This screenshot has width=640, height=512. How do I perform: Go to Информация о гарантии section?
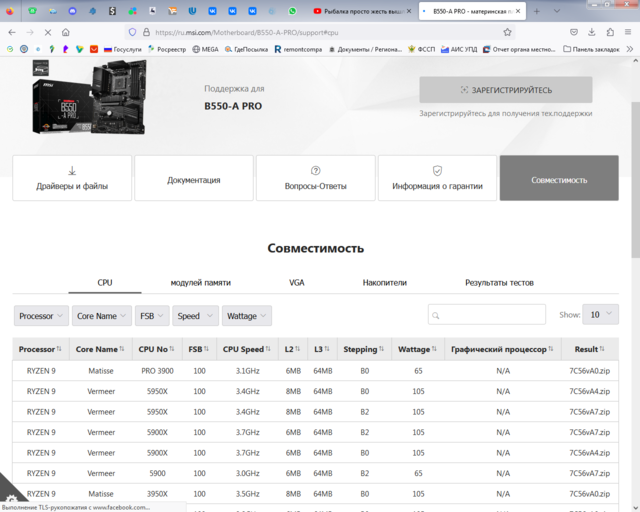[437, 178]
